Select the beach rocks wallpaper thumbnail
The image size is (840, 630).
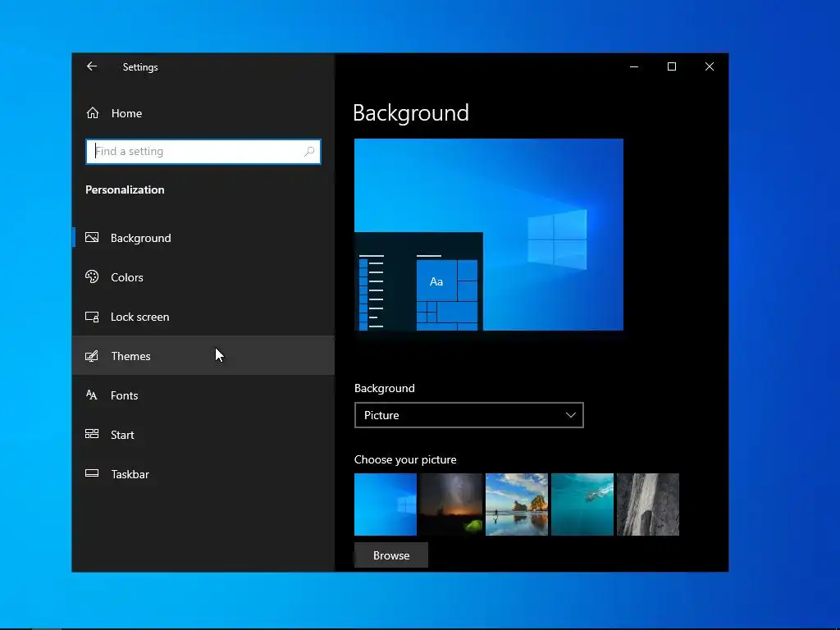coord(517,504)
